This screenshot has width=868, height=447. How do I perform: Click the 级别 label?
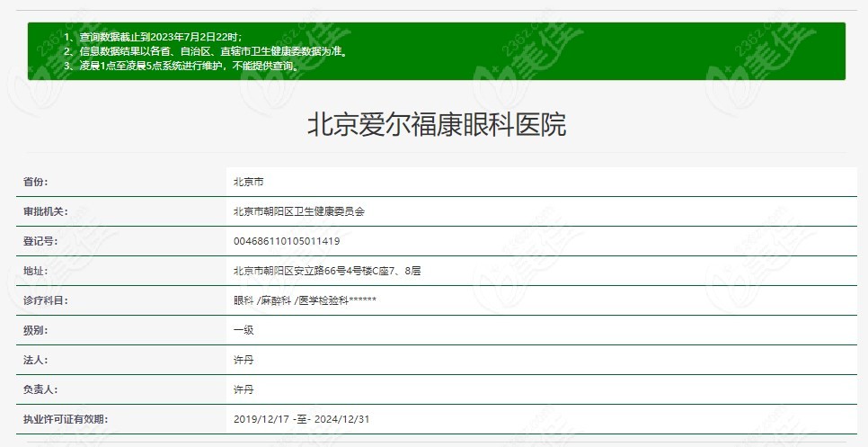click(x=35, y=331)
